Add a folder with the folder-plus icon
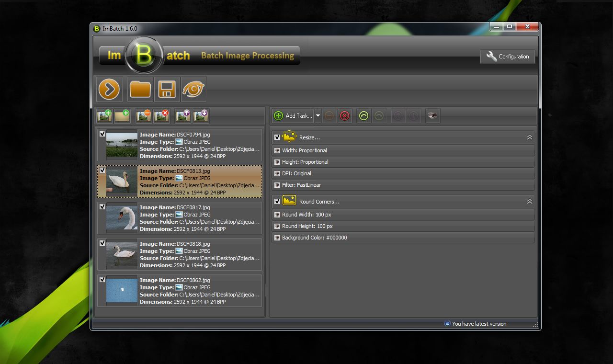This screenshot has height=364, width=613. (123, 115)
